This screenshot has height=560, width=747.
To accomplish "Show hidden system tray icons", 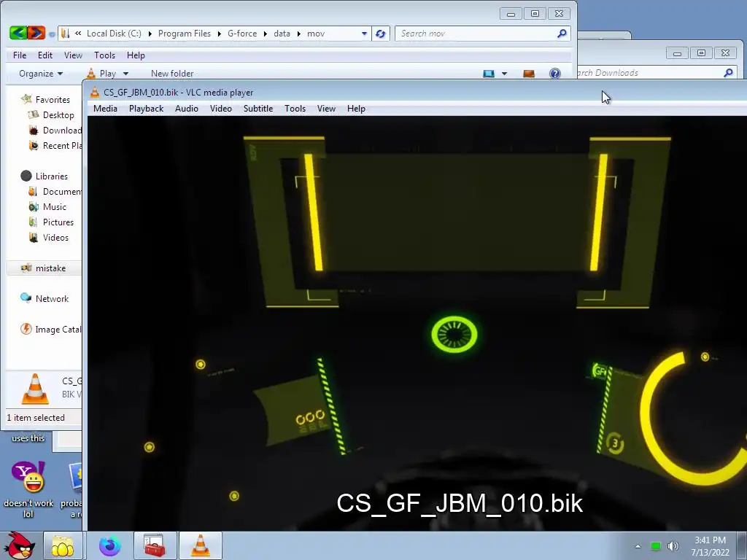I will point(638,546).
